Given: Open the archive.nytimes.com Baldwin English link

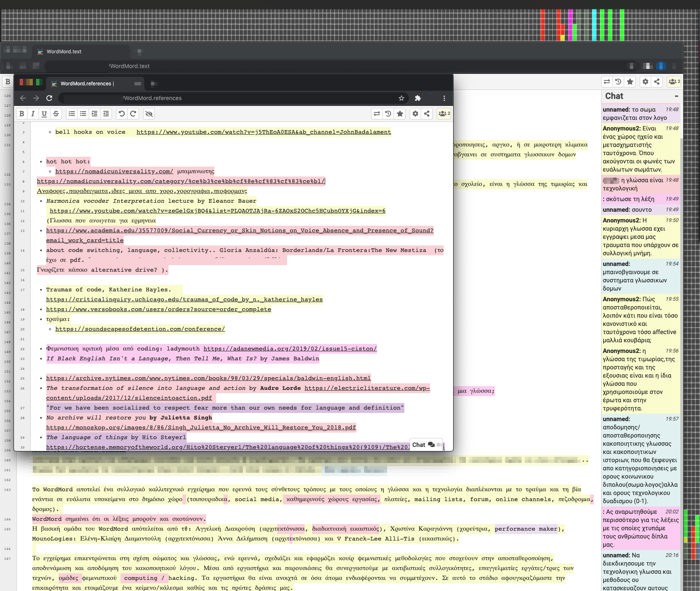Looking at the screenshot, I should (x=208, y=378).
